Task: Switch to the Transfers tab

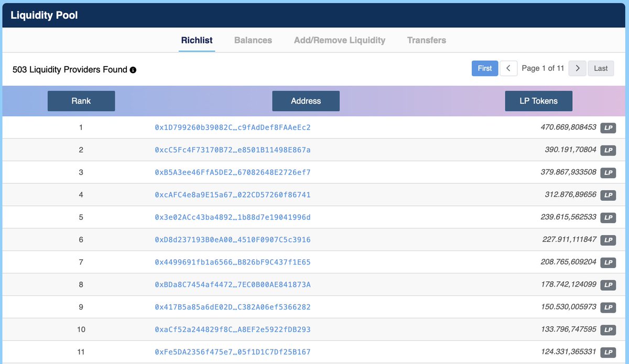Action: point(427,40)
